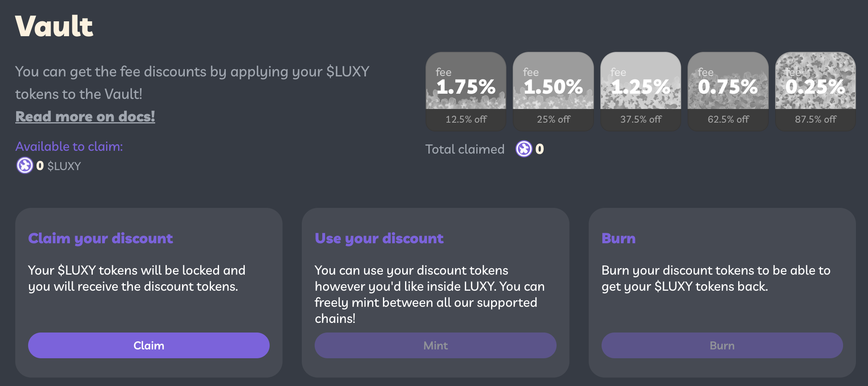Click the LUXY token icon under Available to claim
The image size is (868, 386).
click(25, 165)
